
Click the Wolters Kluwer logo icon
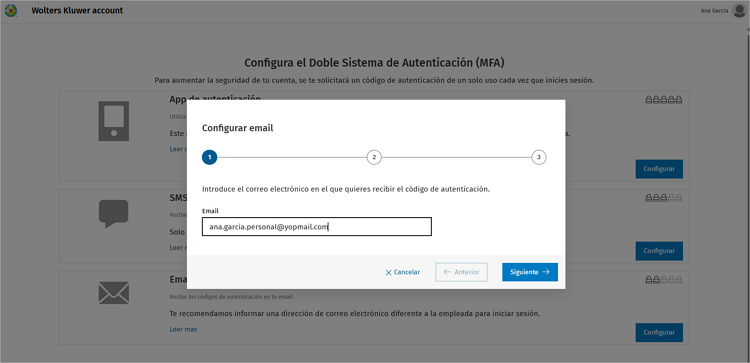pos(11,11)
